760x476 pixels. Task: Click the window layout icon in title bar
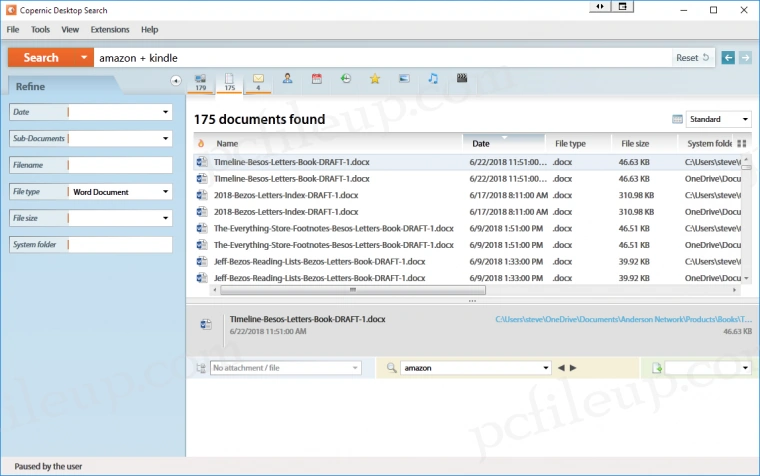click(623, 6)
